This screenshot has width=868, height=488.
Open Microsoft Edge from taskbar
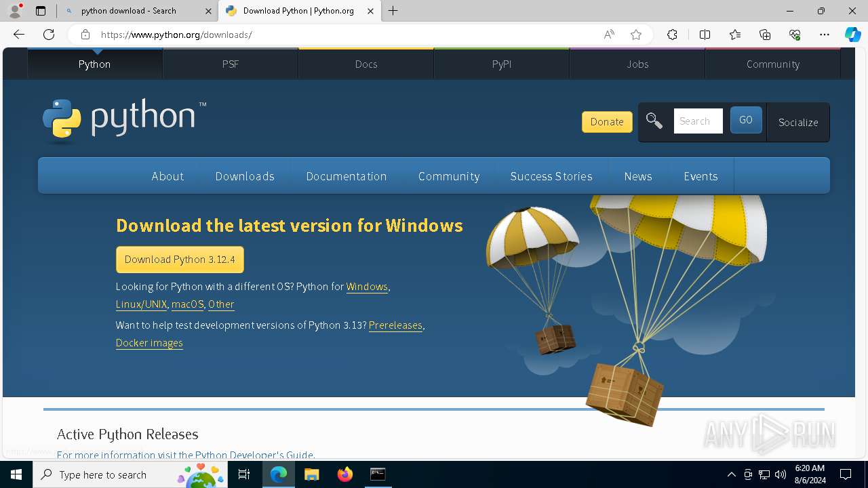pyautogui.click(x=279, y=474)
